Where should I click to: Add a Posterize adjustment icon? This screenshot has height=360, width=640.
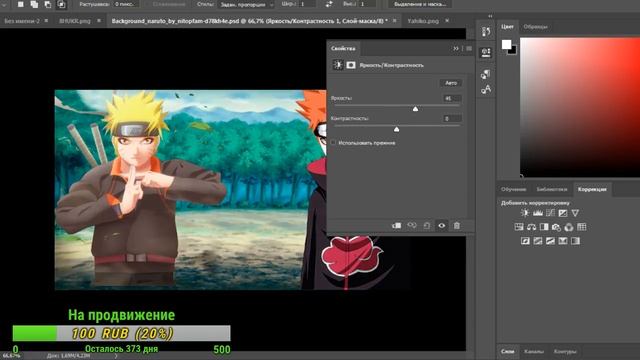click(x=538, y=241)
